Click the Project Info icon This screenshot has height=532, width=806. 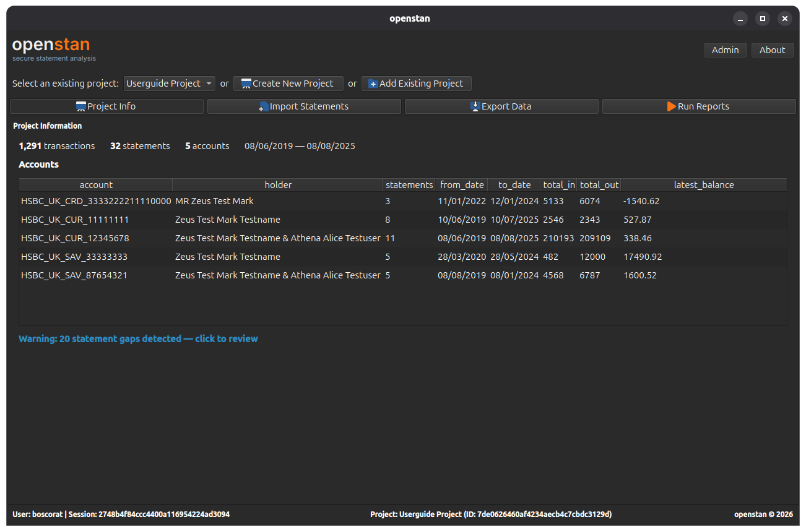(81, 106)
